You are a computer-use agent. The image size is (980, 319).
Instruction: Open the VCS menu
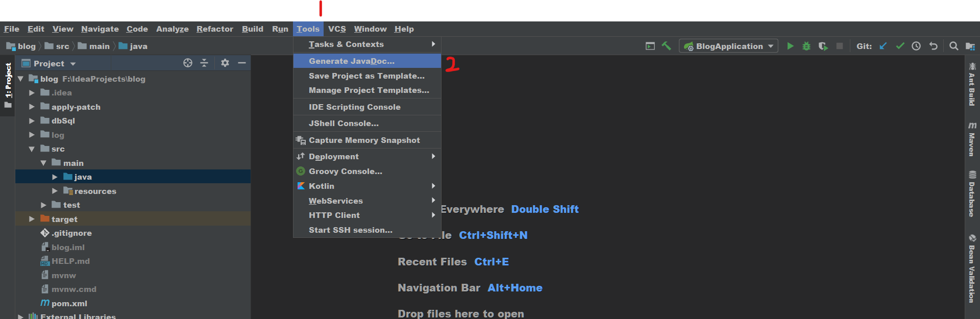click(x=337, y=29)
